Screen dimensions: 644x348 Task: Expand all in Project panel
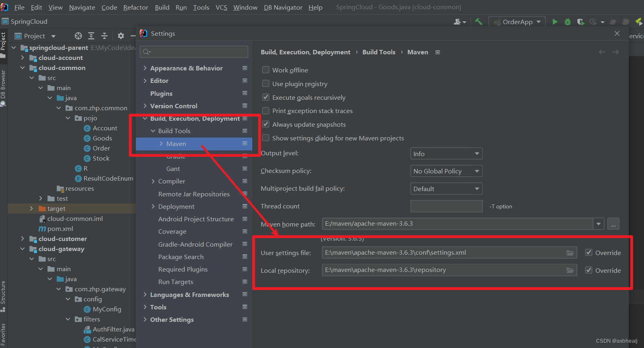click(91, 36)
